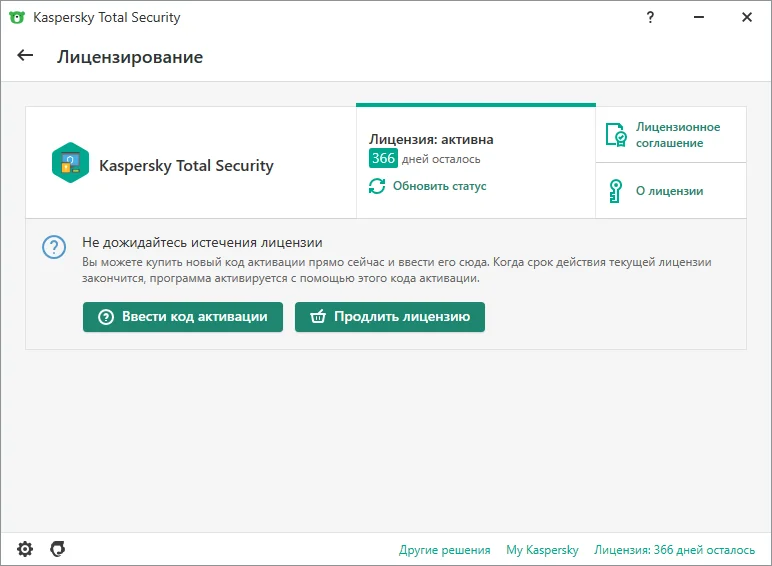The height and width of the screenshot is (566, 772).
Task: Open help via the title bar question mark
Action: [650, 17]
